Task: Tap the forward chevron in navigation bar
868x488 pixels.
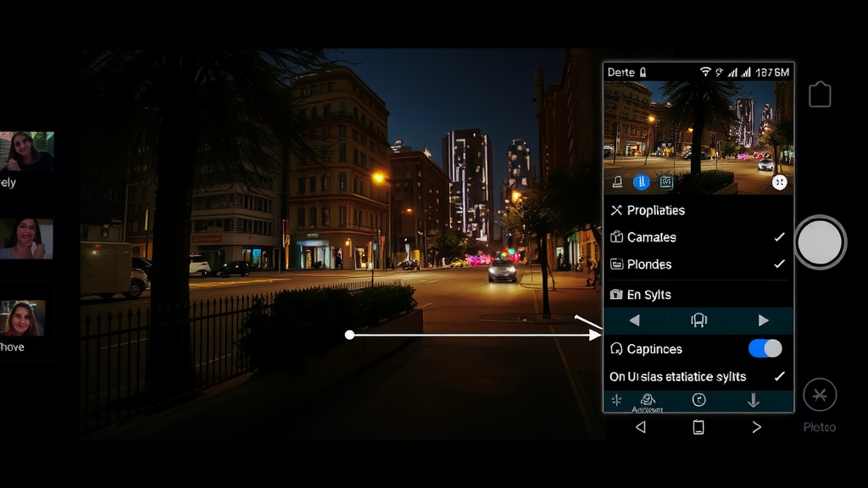Action: pyautogui.click(x=756, y=427)
